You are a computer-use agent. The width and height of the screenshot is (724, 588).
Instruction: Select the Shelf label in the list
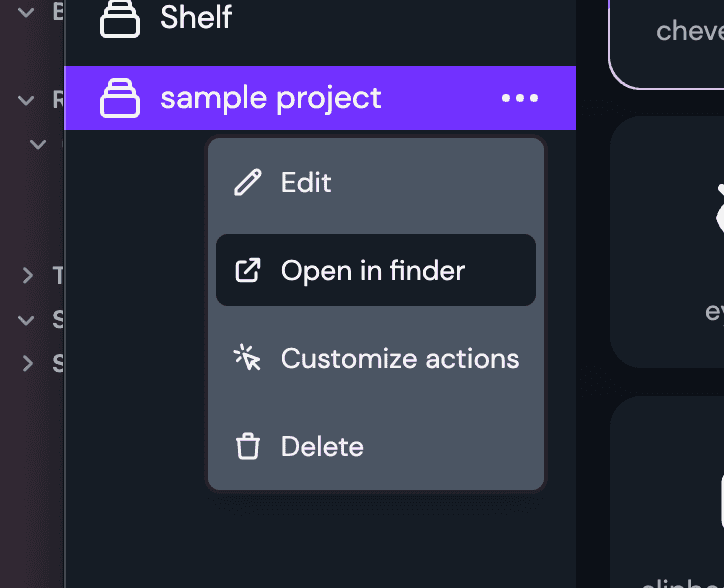pyautogui.click(x=196, y=18)
